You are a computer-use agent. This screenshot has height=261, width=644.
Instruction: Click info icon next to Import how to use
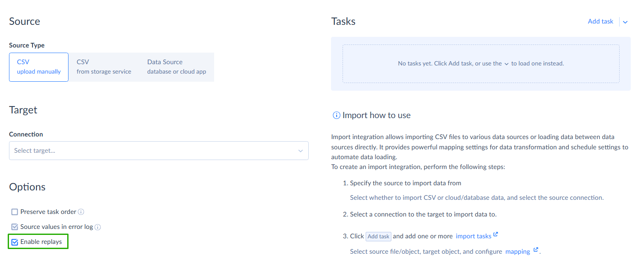tap(337, 116)
